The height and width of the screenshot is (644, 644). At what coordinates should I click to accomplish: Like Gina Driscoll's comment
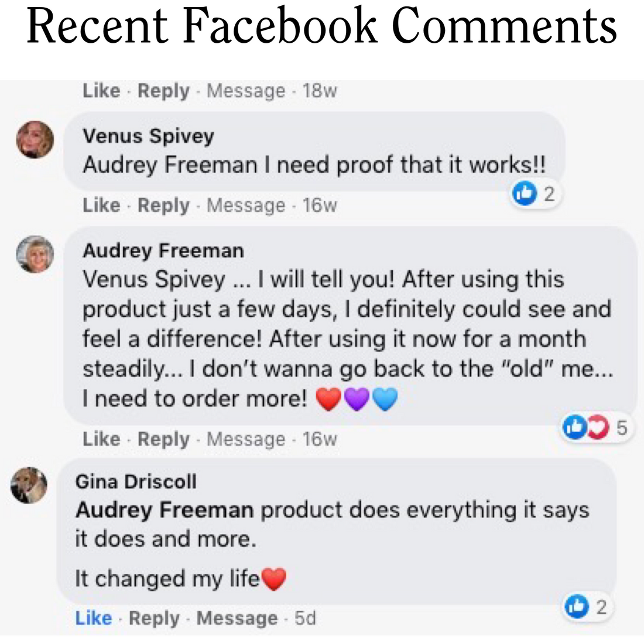(x=93, y=618)
